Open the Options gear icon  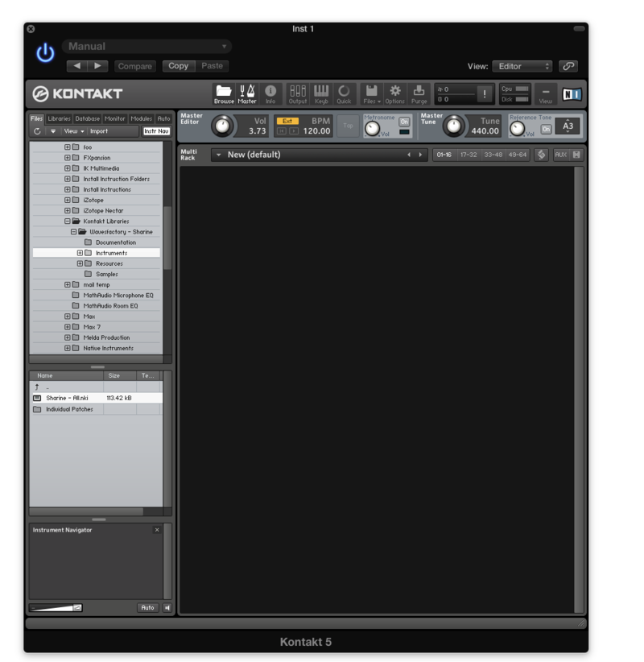[x=395, y=94]
